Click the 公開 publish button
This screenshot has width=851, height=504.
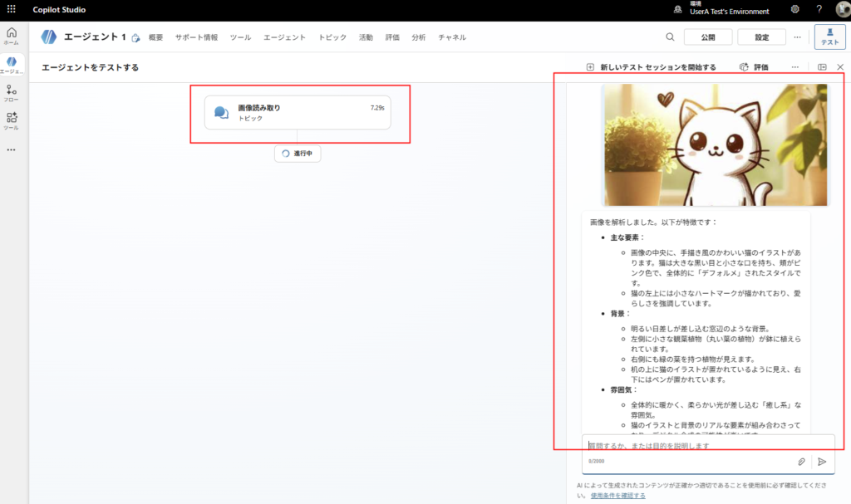click(x=708, y=37)
